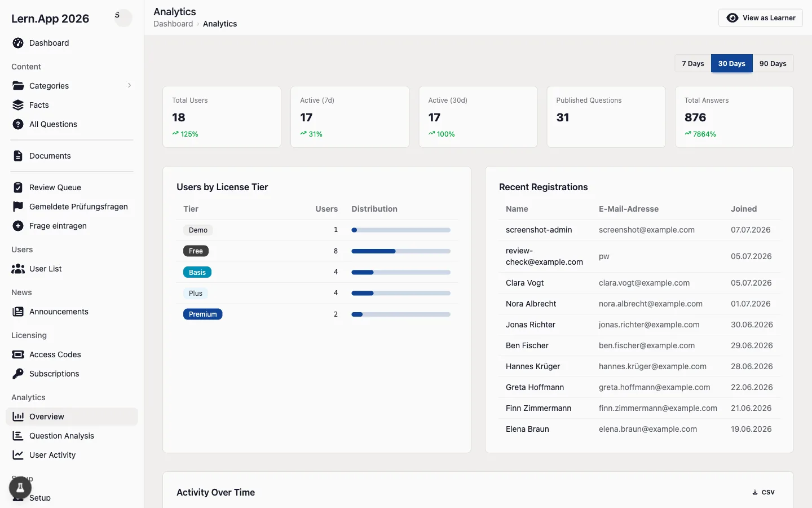
Task: Click the All Questions question-mark icon
Action: 18,124
